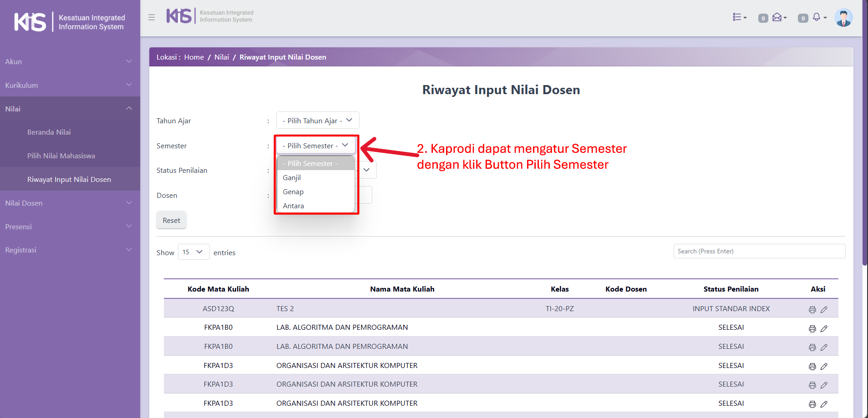Click print icon for ASD123Q row
Image resolution: width=868 pixels, height=418 pixels.
click(812, 310)
